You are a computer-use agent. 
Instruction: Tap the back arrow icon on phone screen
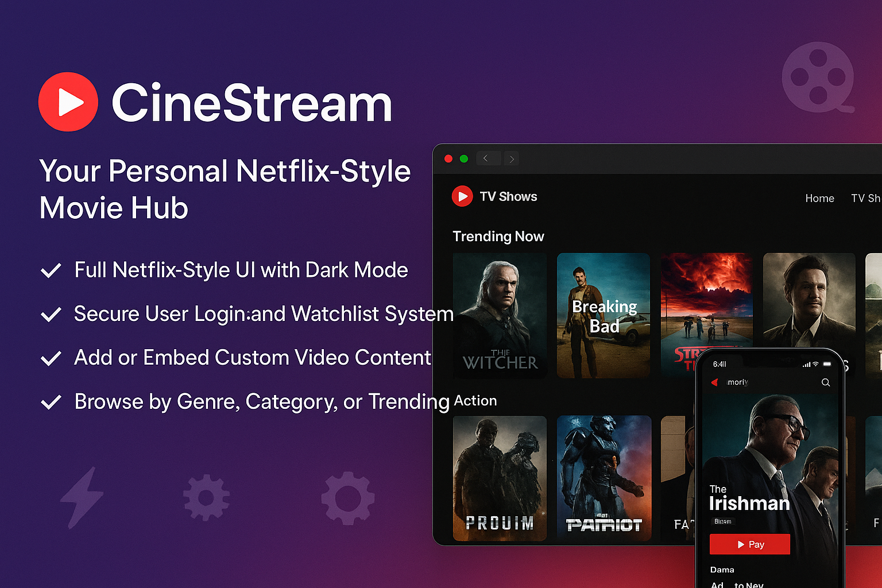(715, 382)
